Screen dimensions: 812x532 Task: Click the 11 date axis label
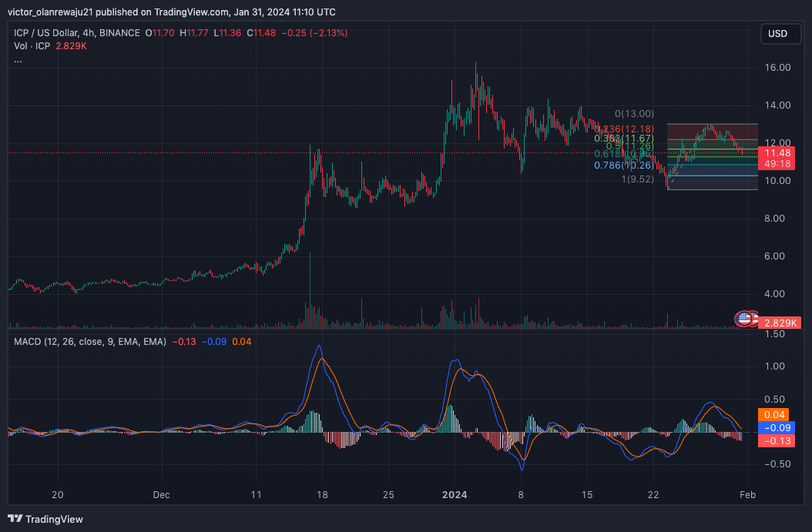(x=256, y=495)
